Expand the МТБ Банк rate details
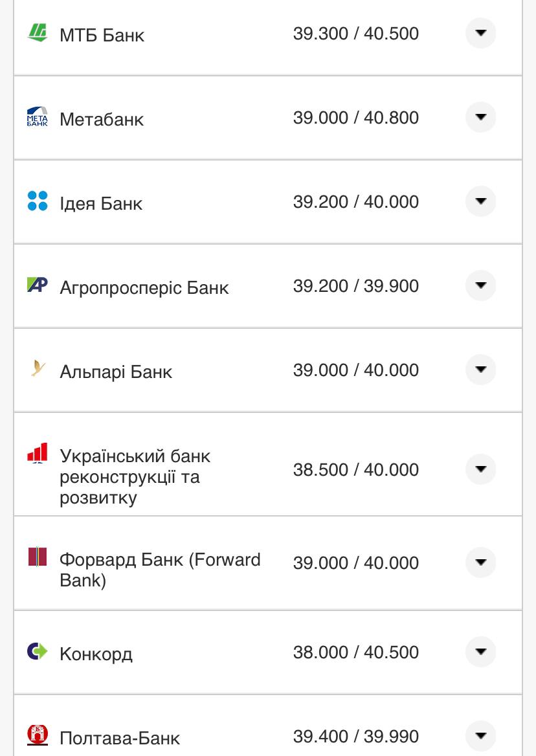Viewport: 536px width, 756px height. pos(480,33)
